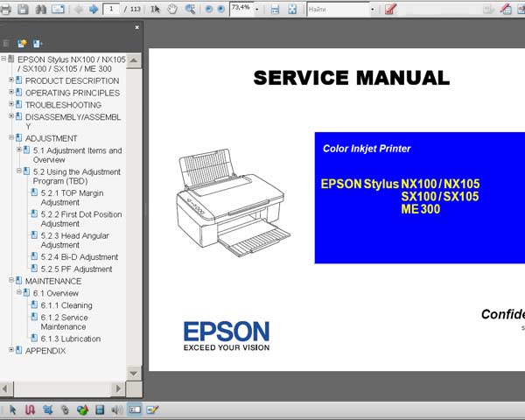The height and width of the screenshot is (420, 525).
Task: Click the red Article tool icon in bottom toolbar
Action: [x=30, y=409]
